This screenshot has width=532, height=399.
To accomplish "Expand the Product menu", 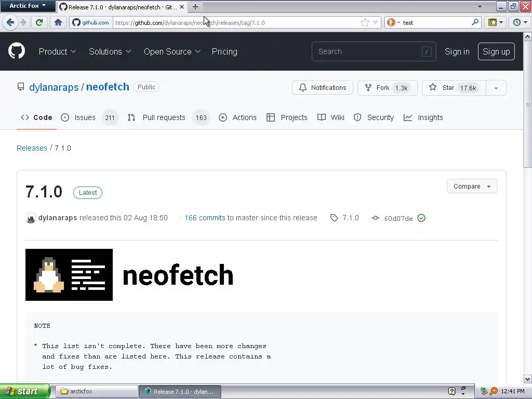I will [57, 51].
